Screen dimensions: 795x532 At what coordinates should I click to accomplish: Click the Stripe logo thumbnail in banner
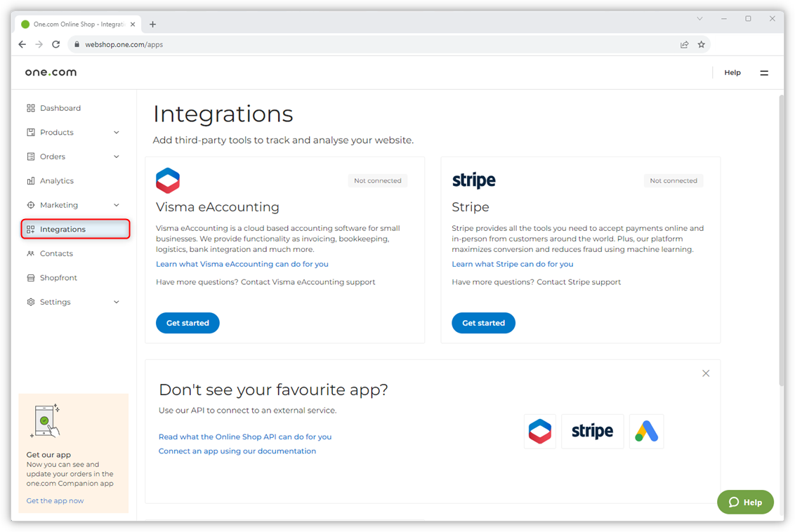[592, 431]
